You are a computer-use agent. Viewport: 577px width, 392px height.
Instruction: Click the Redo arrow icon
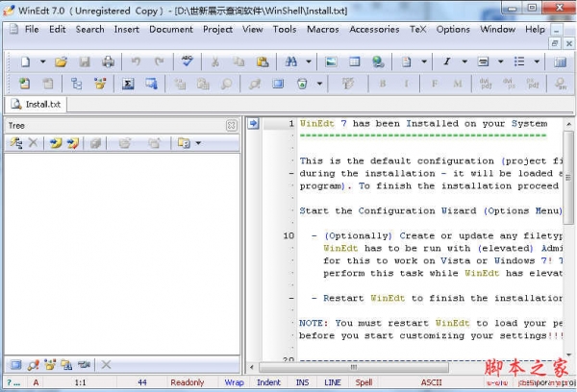(x=159, y=61)
